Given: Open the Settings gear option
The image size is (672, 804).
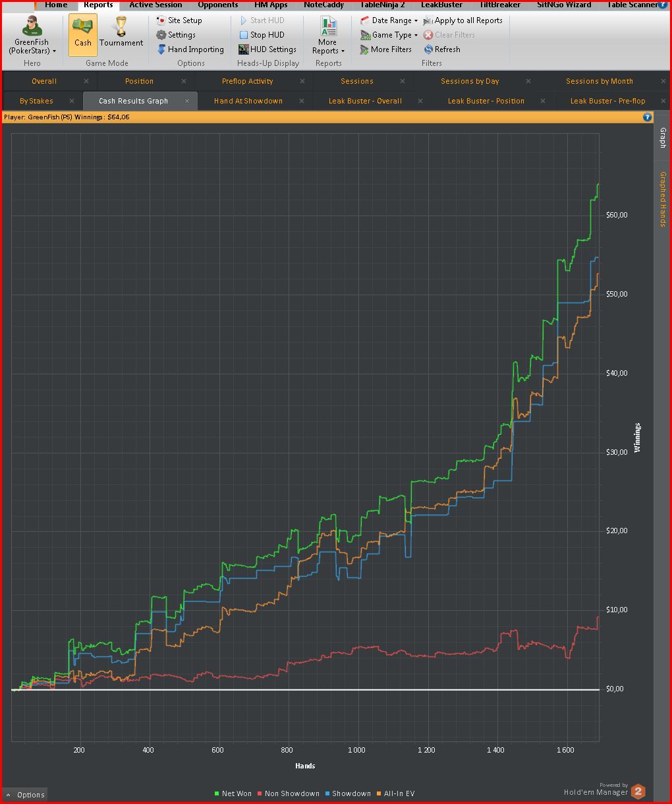Looking at the screenshot, I should (x=176, y=35).
